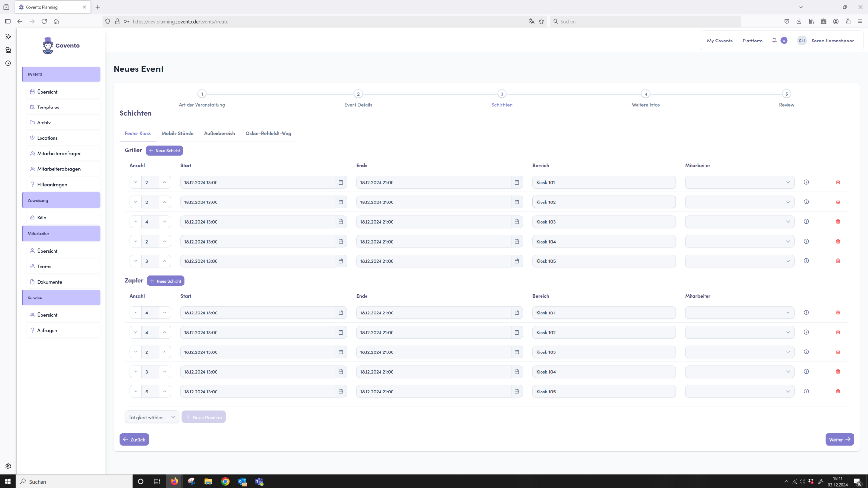
Task: Open Mitarbeiter dropdown for Zapfer Kiosk 102
Action: pyautogui.click(x=739, y=333)
